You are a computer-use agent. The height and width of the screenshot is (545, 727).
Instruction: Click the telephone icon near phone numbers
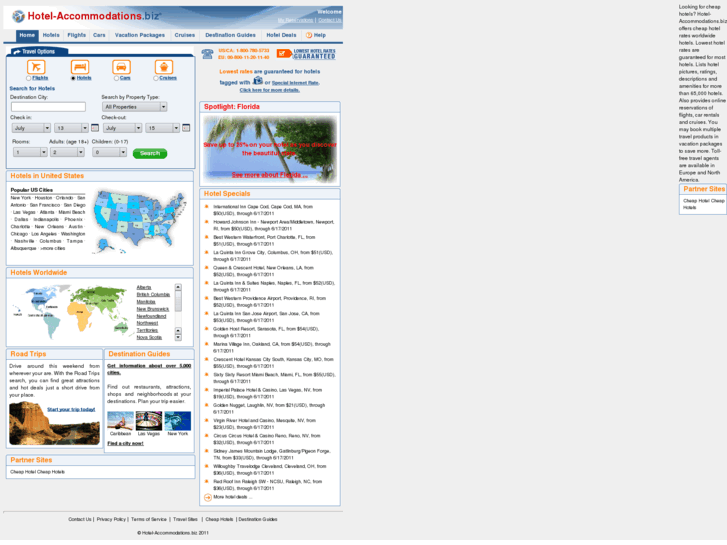click(207, 54)
